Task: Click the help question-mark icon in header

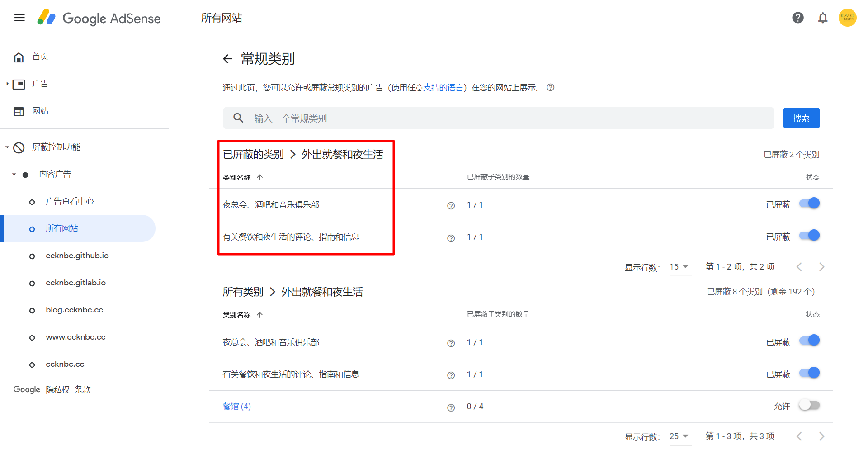Action: pyautogui.click(x=798, y=18)
